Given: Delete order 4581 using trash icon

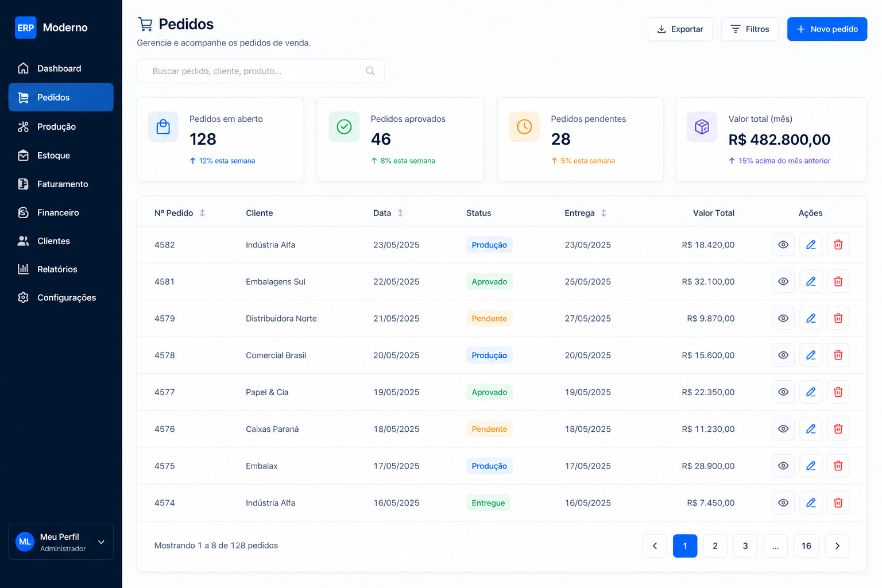Looking at the screenshot, I should tap(838, 281).
